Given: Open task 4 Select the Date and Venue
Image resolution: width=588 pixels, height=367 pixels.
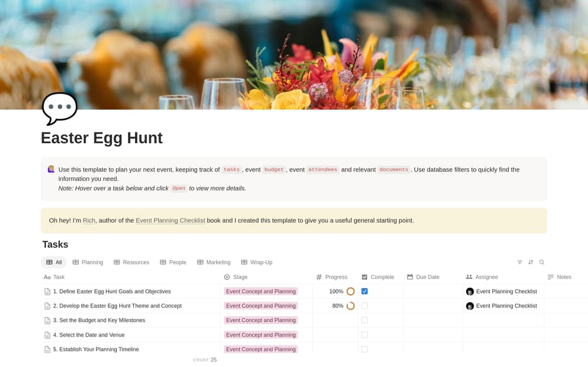Looking at the screenshot, I should tap(89, 335).
